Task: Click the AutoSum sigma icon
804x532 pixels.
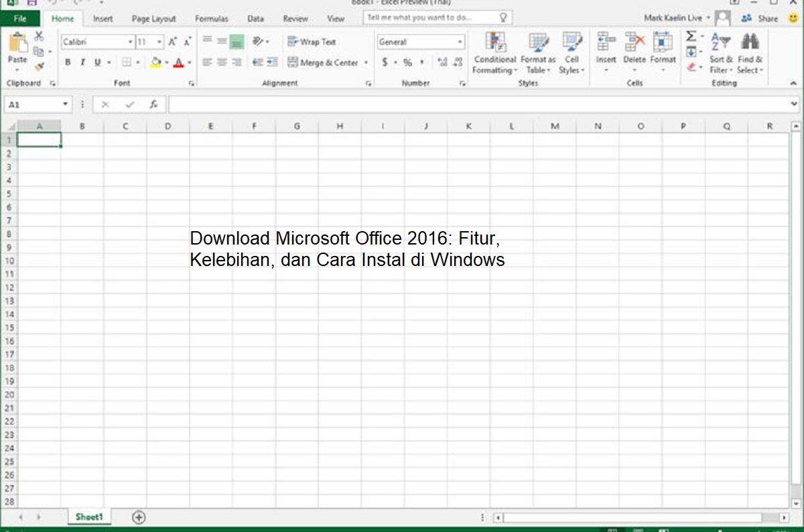Action: (x=691, y=36)
